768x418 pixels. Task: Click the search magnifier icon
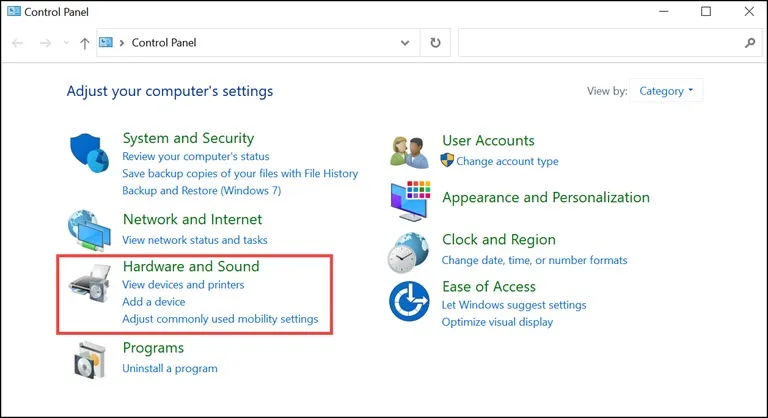[x=750, y=43]
